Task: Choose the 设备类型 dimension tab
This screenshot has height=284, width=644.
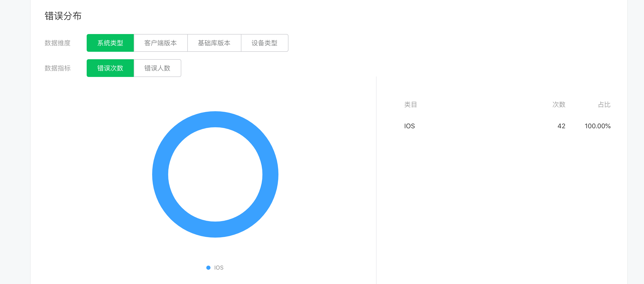Action: pyautogui.click(x=264, y=43)
